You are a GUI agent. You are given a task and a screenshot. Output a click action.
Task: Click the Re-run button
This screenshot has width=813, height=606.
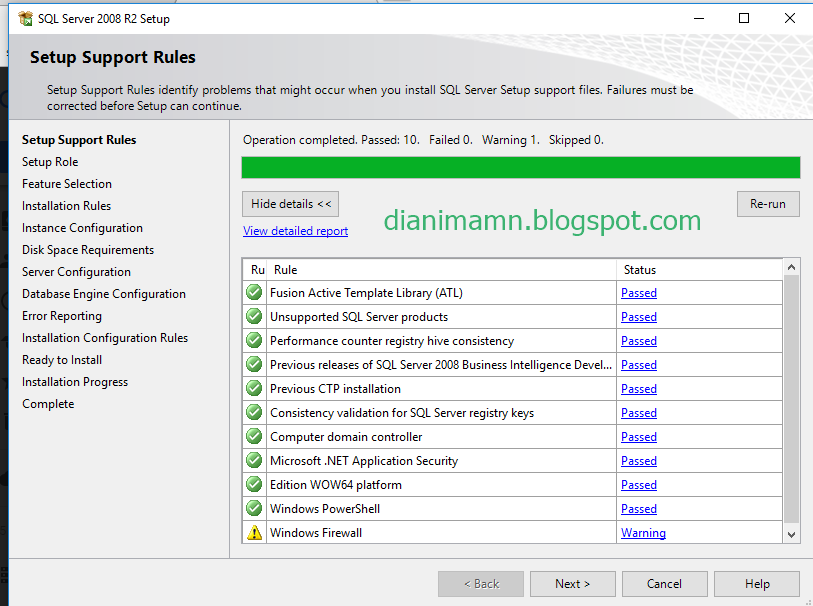768,203
